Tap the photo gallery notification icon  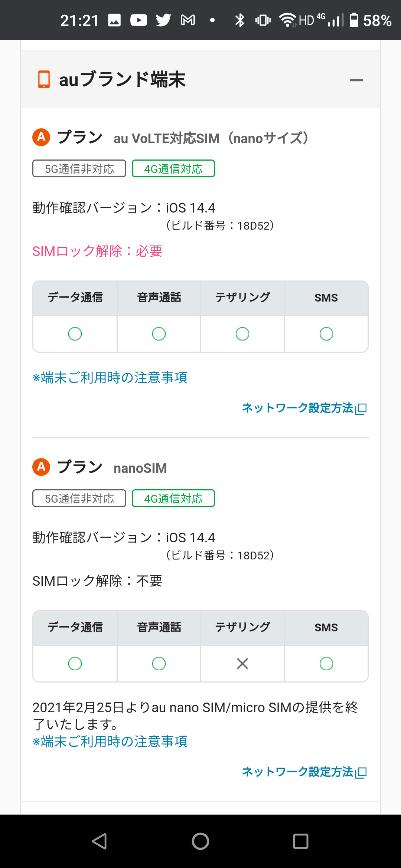(114, 20)
